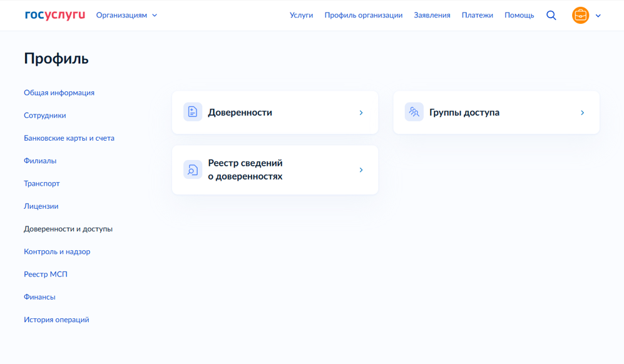Click the chevron on Доверенности card
Screen dimensions: 624x364
(x=361, y=113)
